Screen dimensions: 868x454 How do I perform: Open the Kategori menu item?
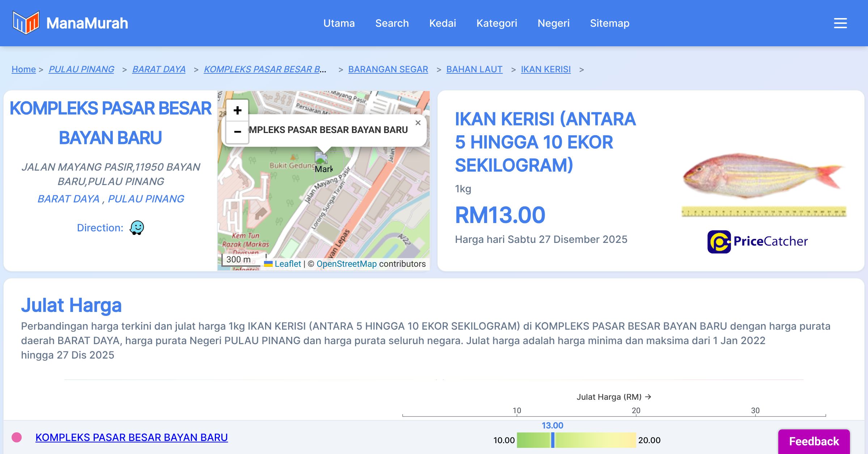pyautogui.click(x=497, y=23)
